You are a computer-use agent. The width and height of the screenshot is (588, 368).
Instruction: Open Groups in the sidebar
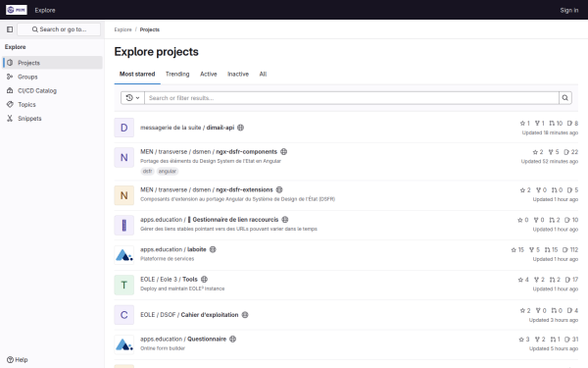(x=52, y=77)
